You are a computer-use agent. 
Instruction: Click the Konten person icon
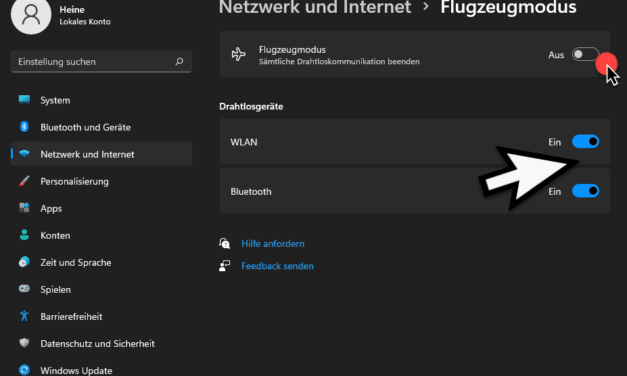(24, 235)
